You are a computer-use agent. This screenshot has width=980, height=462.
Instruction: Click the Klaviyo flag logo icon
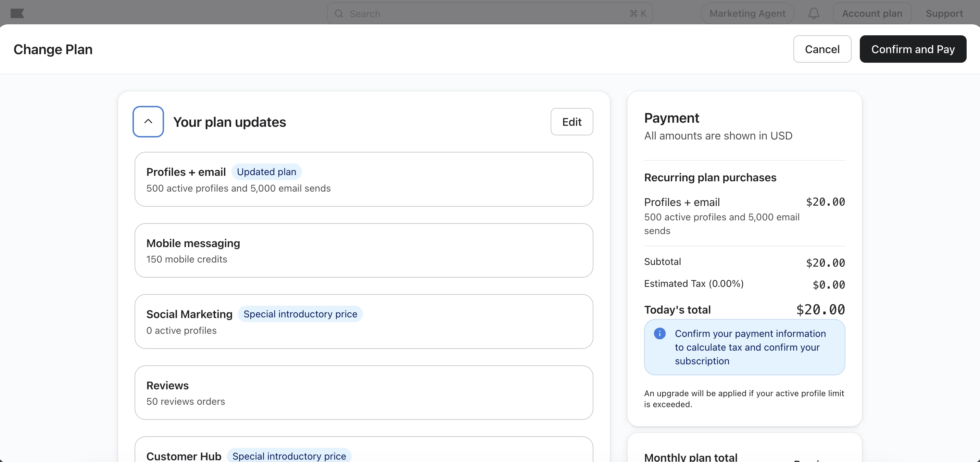pyautogui.click(x=17, y=13)
